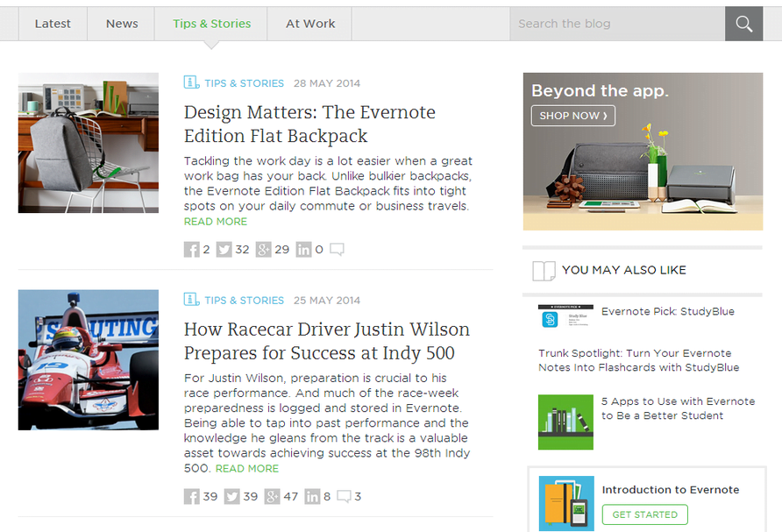Click Google Plus share count 47
The width and height of the screenshot is (782, 532).
(x=291, y=497)
